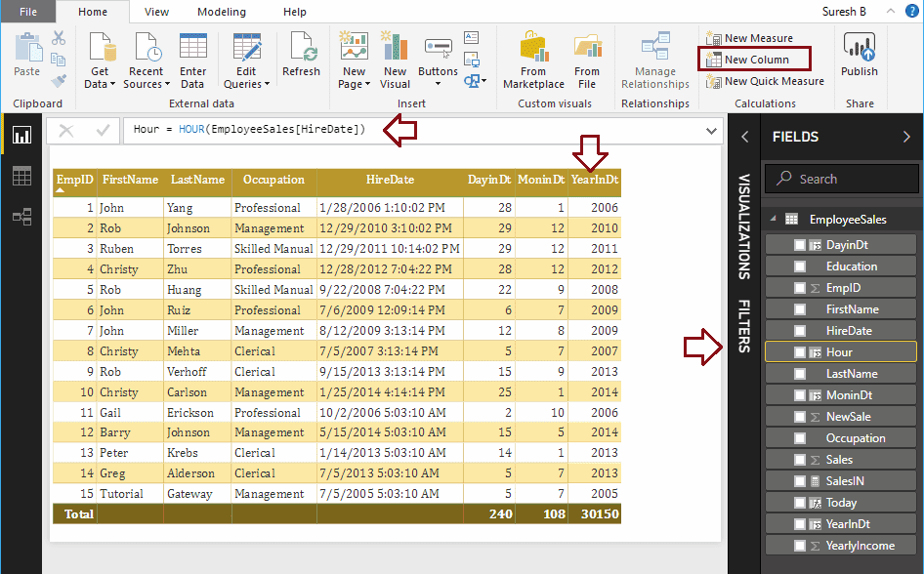This screenshot has width=924, height=574.
Task: Open the File menu
Action: [28, 12]
